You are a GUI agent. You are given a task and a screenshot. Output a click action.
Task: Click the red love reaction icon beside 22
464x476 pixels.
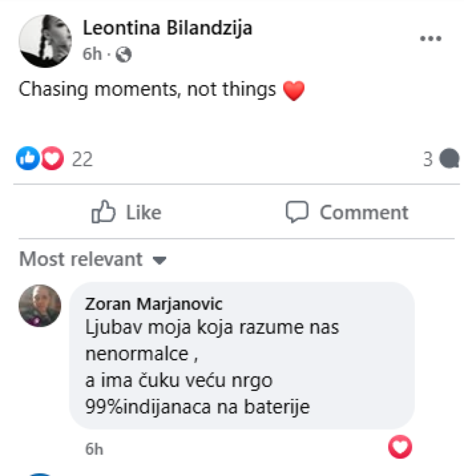pos(52,159)
